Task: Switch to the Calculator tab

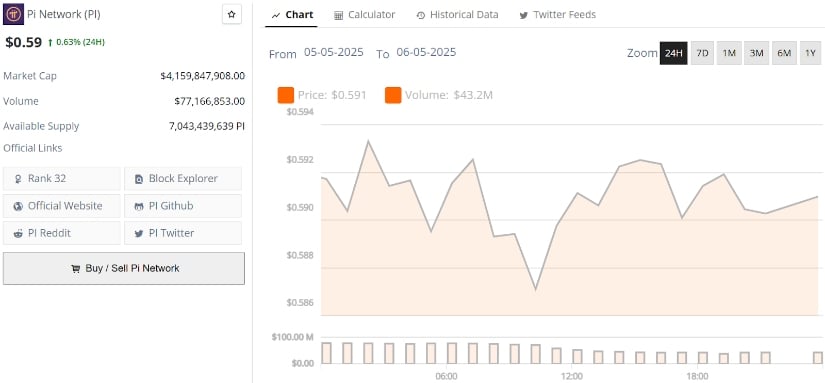Action: [x=364, y=15]
